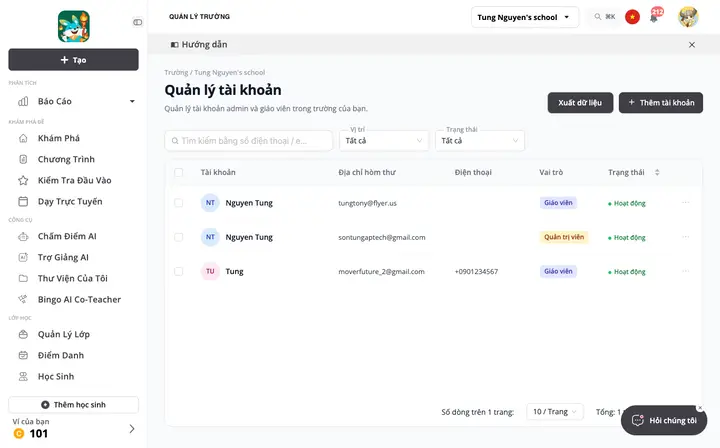Click the Vietnam flag language icon

click(x=632, y=17)
